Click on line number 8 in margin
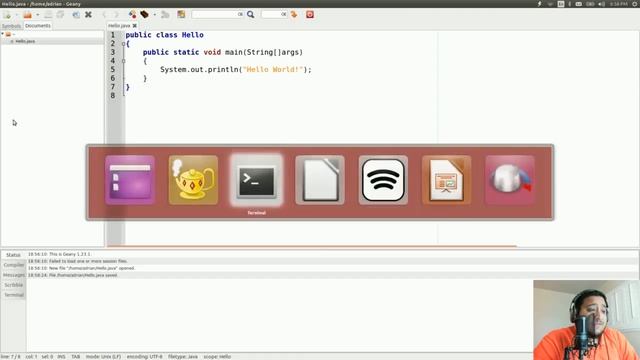The image size is (640, 360). point(113,96)
